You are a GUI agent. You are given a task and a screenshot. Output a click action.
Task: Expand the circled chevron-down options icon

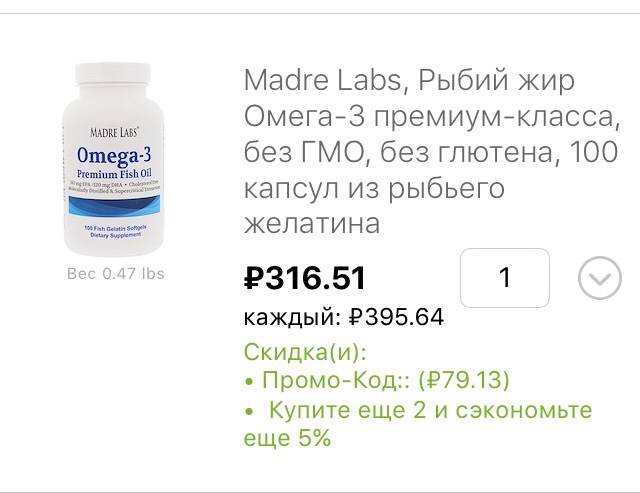tap(600, 278)
